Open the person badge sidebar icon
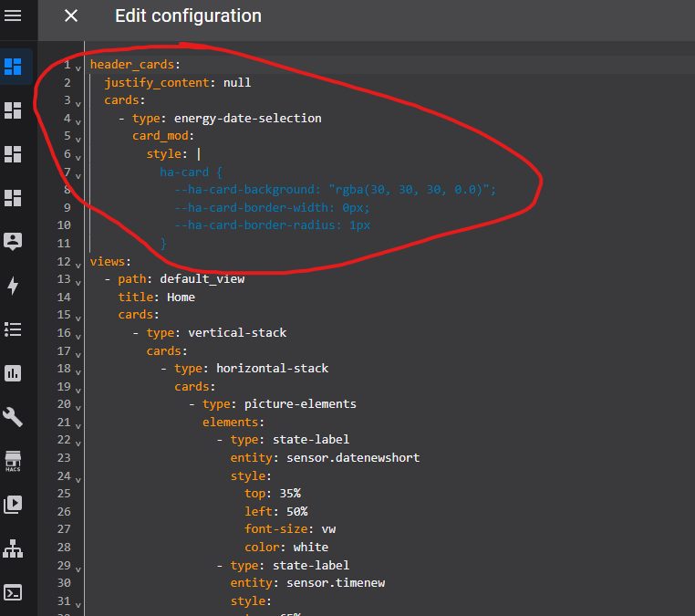The image size is (695, 616). (13, 242)
